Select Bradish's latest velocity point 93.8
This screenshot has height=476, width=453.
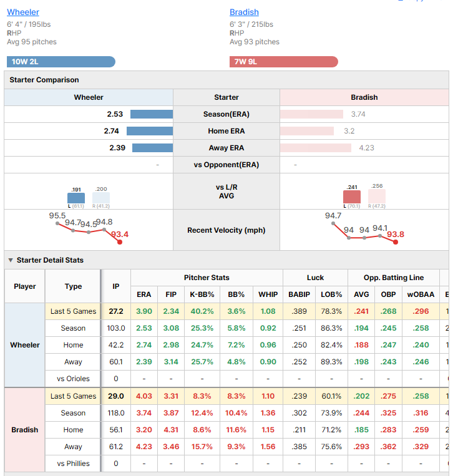coord(396,242)
